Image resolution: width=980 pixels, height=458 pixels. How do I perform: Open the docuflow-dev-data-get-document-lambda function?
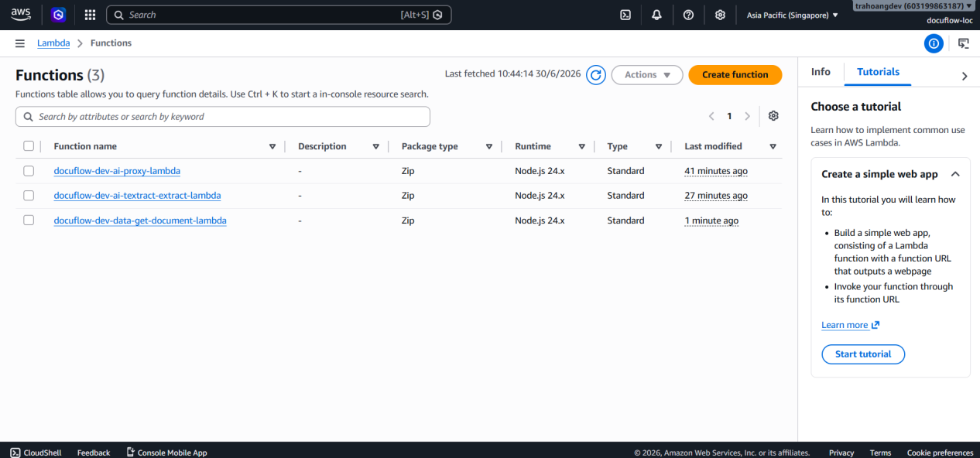140,220
